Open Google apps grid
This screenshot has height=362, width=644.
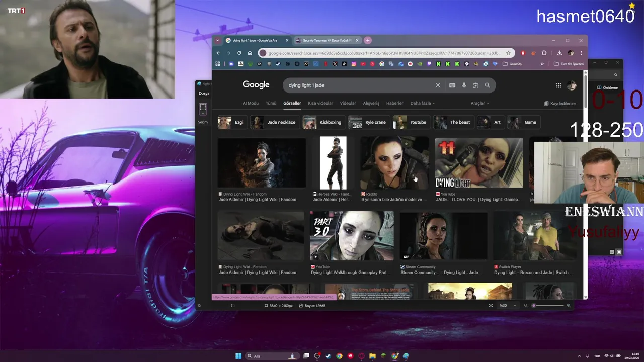click(x=558, y=85)
